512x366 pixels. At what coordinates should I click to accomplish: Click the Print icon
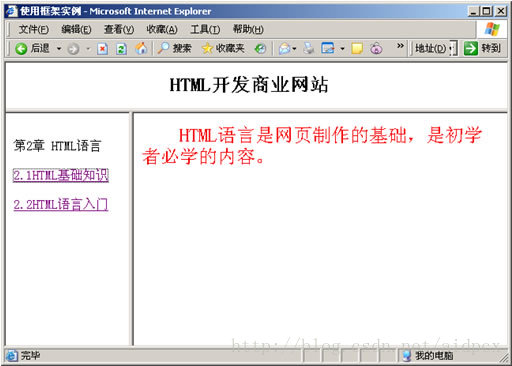(x=309, y=49)
